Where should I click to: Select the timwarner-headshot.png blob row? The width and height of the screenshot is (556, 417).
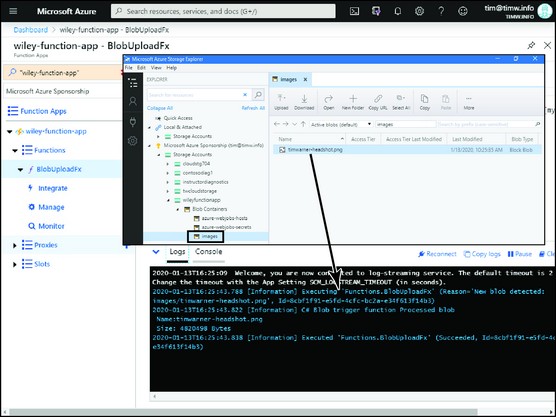[x=407, y=150]
